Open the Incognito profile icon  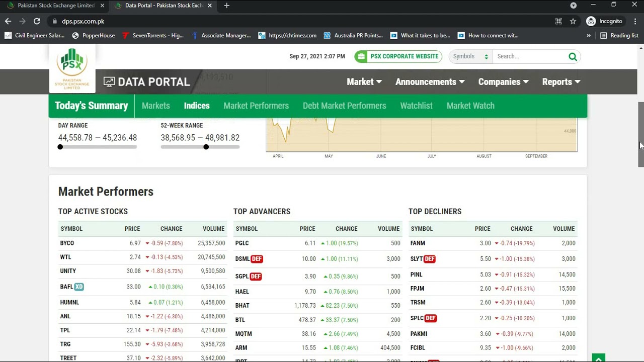click(591, 21)
